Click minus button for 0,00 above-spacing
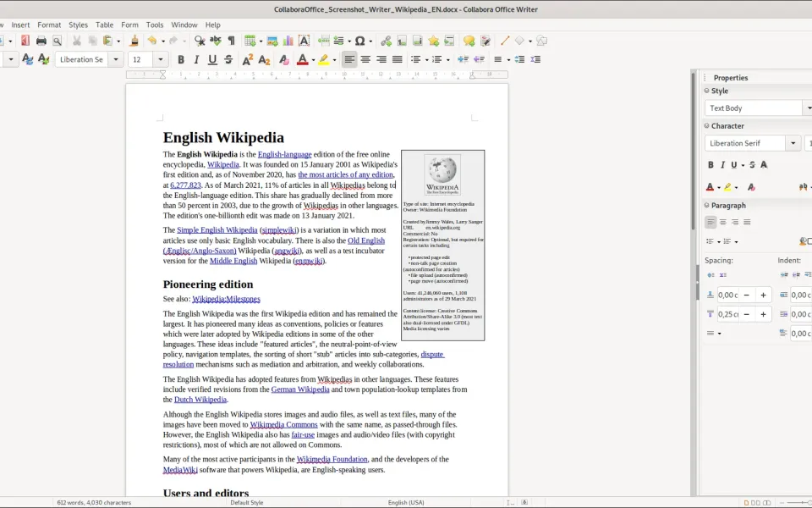Screen dimensions: 812x508 point(746,295)
